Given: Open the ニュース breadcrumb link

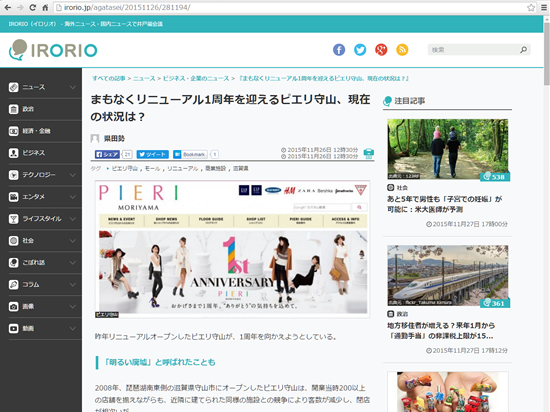Looking at the screenshot, I should [144, 79].
